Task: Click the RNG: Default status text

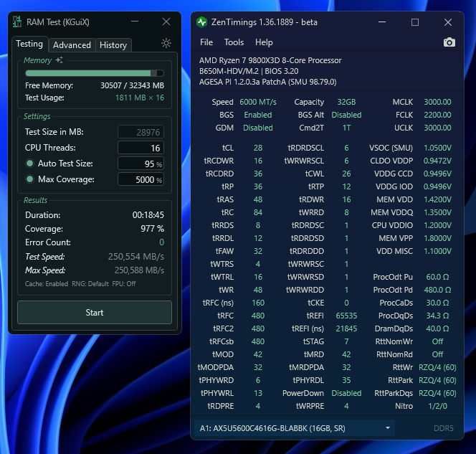Action: 90,283
